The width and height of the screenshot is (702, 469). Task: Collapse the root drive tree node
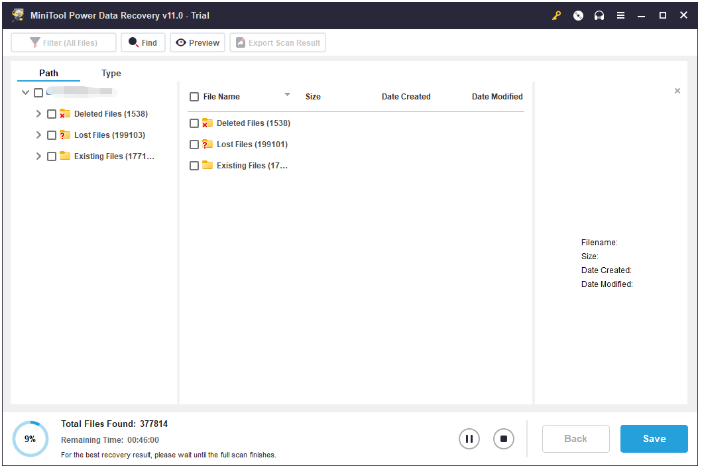click(26, 92)
